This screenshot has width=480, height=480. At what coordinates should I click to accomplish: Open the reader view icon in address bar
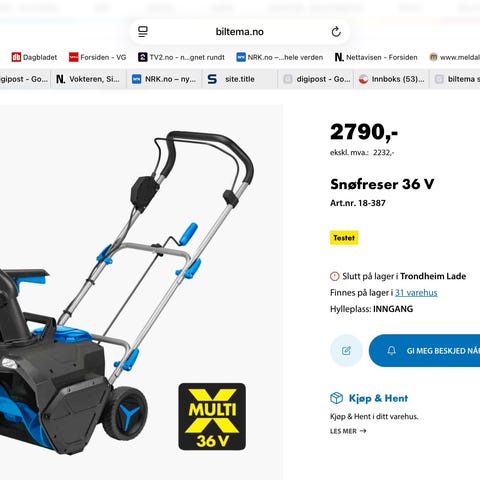(143, 32)
